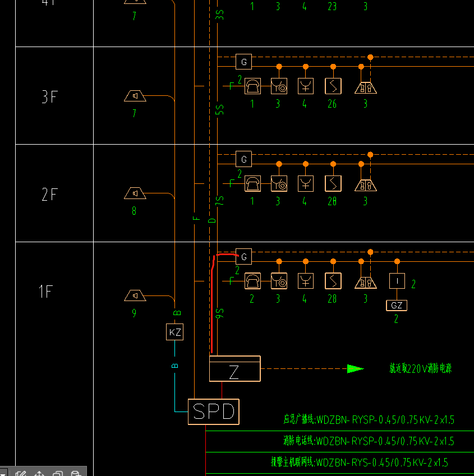Click the pencil edit icon in bottom toolbar
Image resolution: width=474 pixels, height=476 pixels.
click(x=21, y=473)
